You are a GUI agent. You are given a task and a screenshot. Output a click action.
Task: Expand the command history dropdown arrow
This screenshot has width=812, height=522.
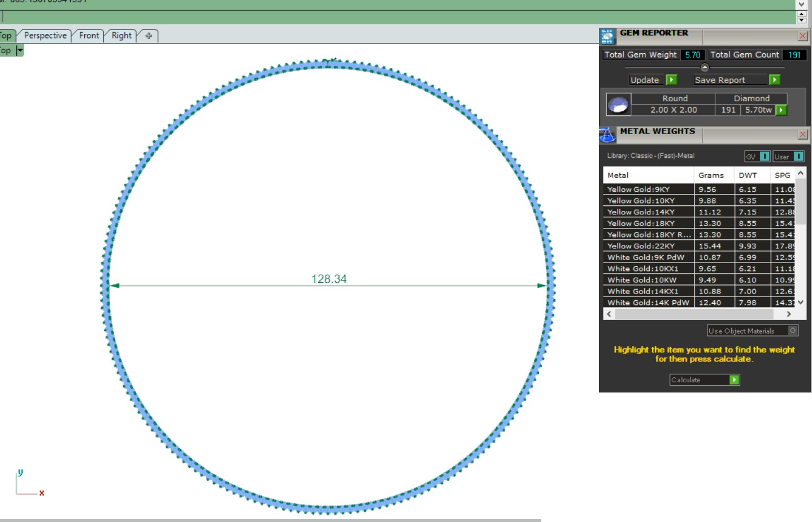pyautogui.click(x=801, y=5)
